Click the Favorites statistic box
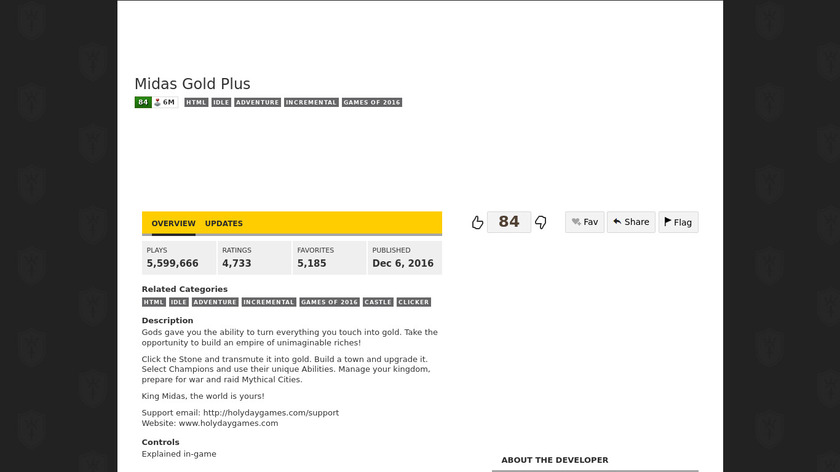This screenshot has width=840, height=472. 329,258
